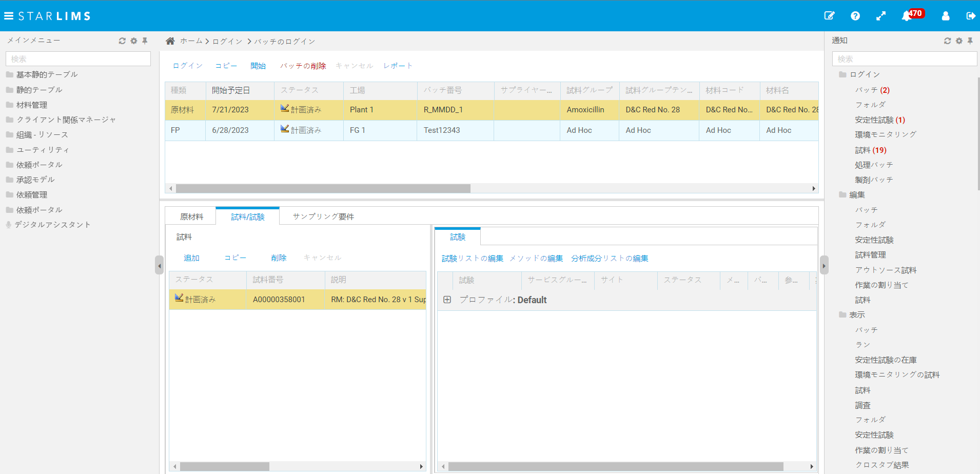The image size is (980, 474).
Task: Click notification panel 検索 field
Action: point(905,59)
